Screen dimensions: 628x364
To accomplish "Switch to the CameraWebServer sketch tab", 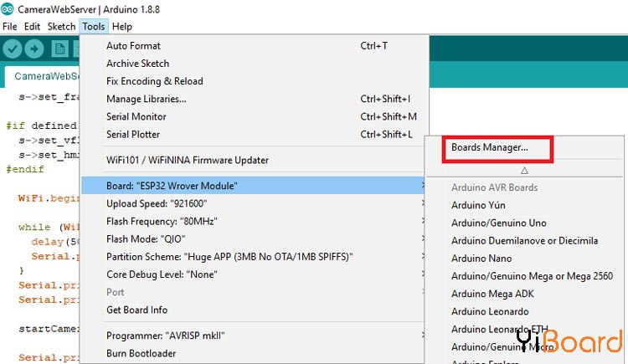I will pyautogui.click(x=46, y=76).
